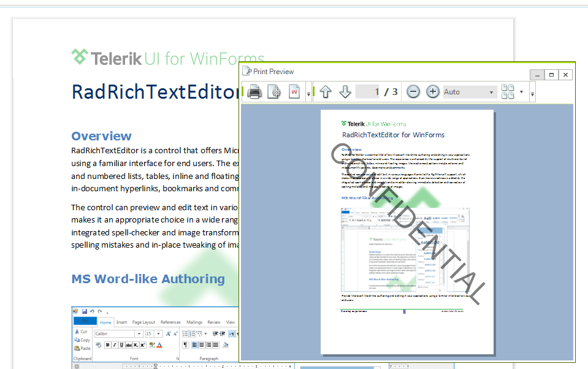Zoom in with the plus button
588x369 pixels.
click(x=433, y=91)
